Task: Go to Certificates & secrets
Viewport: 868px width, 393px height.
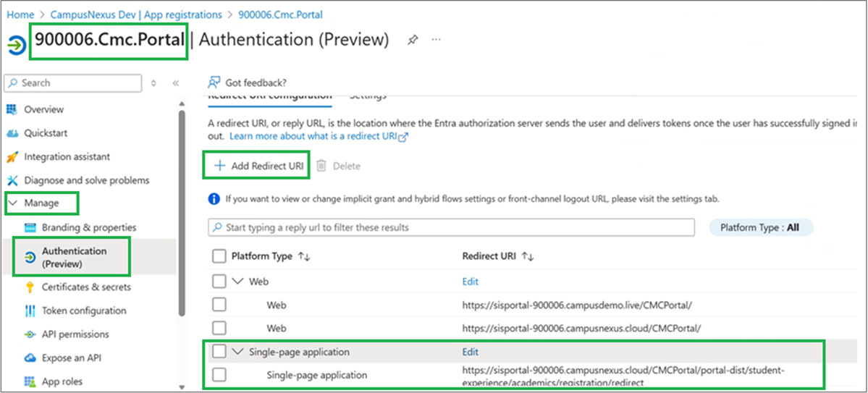Action: pos(86,287)
